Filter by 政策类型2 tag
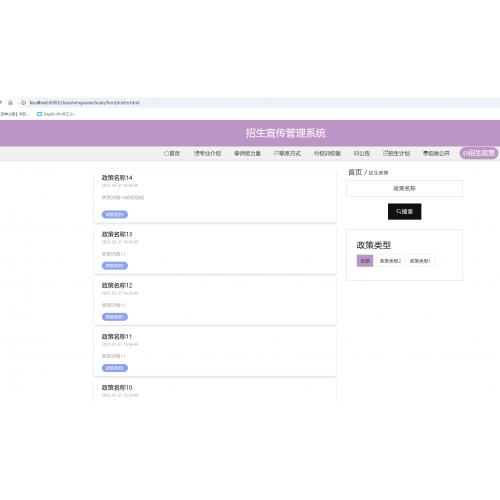The image size is (500, 500). (x=390, y=261)
